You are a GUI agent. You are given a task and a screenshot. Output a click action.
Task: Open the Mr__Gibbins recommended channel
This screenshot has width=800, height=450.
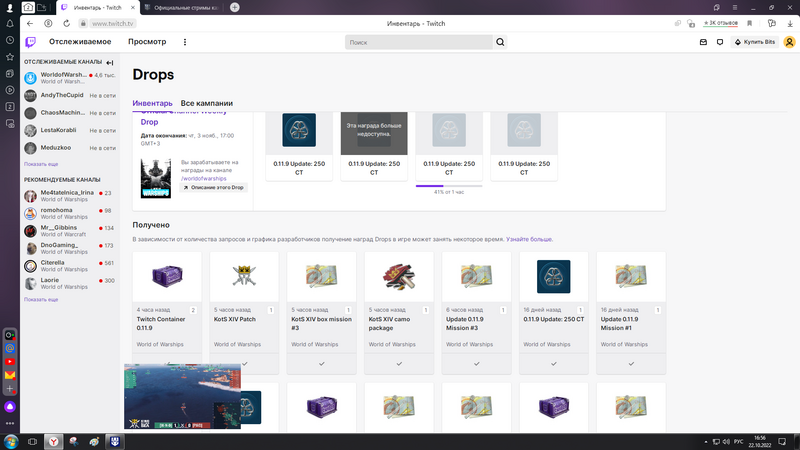tap(70, 231)
